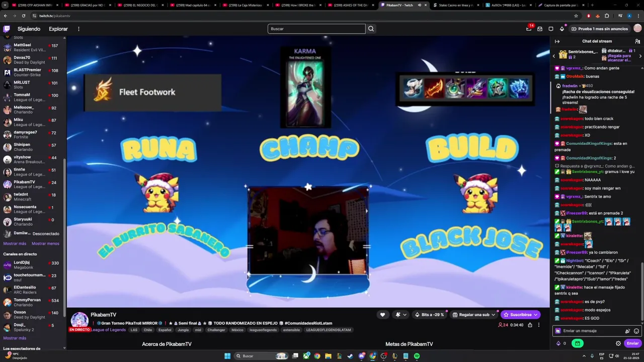Open TommyPervan channel avatar
Image resolution: width=644 pixels, height=362 pixels.
pyautogui.click(x=8, y=302)
